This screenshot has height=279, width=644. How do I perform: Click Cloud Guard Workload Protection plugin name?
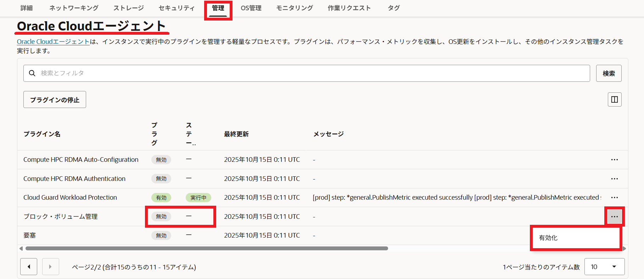(x=70, y=198)
